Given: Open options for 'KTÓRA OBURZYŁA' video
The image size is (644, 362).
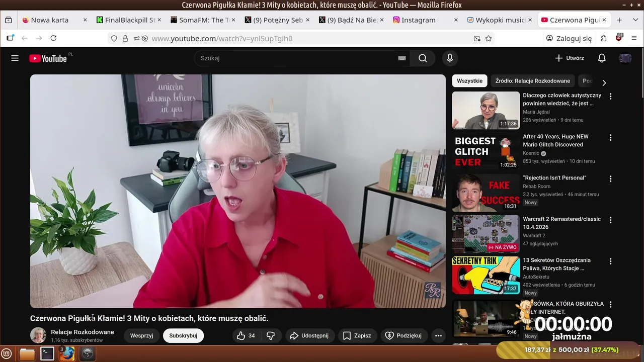Looking at the screenshot, I should click(611, 304).
